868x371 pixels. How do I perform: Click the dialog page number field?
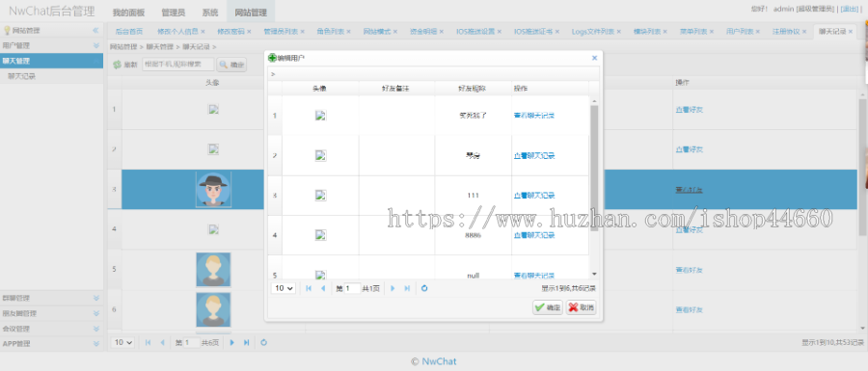pos(352,288)
